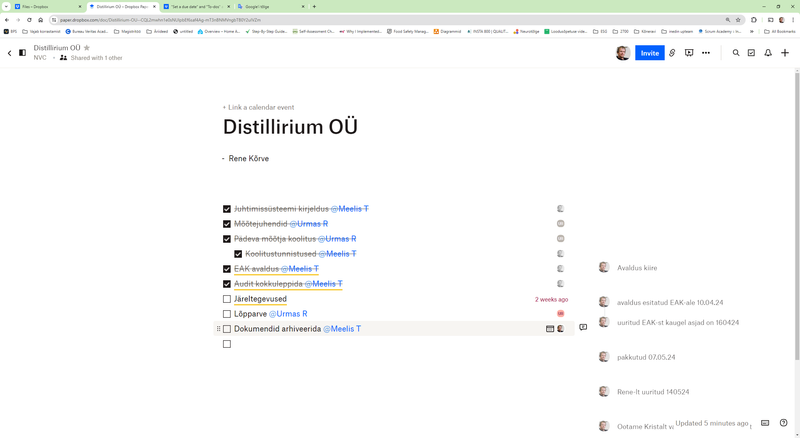The image size is (800, 438).
Task: Click the copy link icon next to Invite
Action: point(672,53)
